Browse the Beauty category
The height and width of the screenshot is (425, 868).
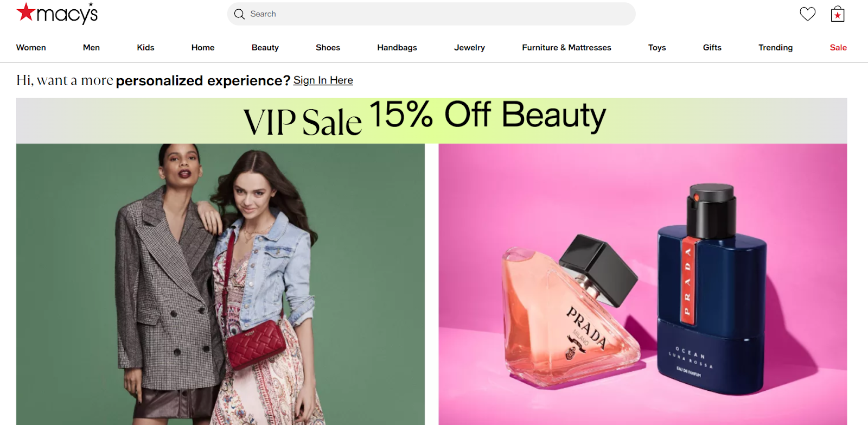click(x=265, y=48)
